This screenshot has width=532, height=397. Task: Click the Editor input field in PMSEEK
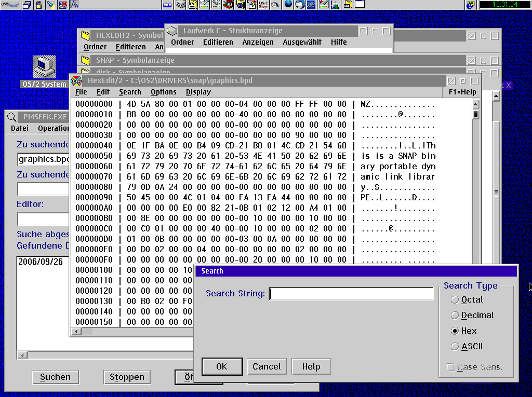point(43,219)
